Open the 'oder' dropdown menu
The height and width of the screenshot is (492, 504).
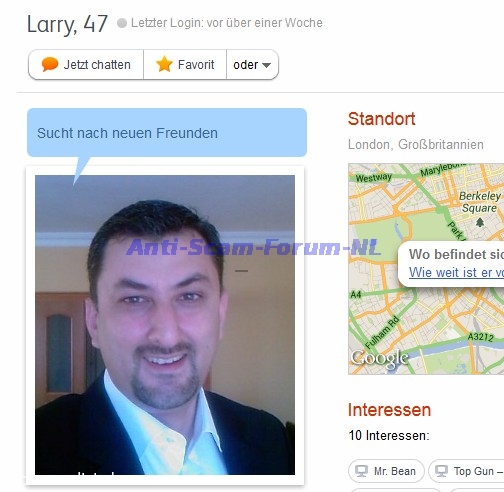(x=252, y=65)
